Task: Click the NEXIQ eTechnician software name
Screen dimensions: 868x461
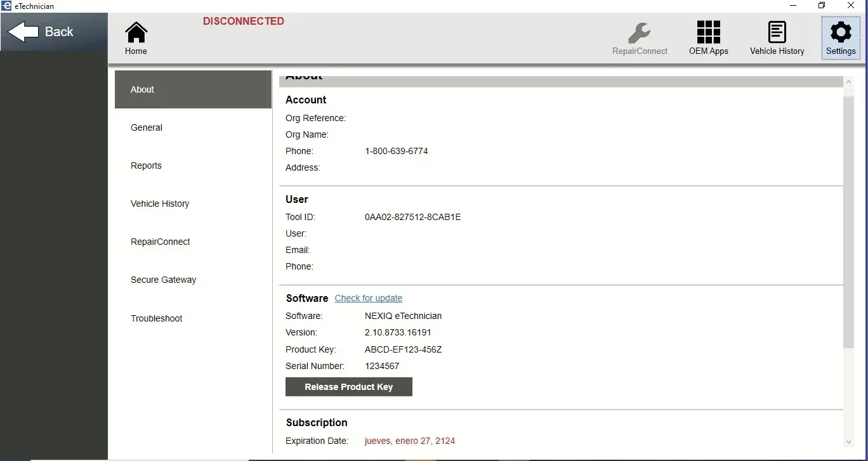Action: click(403, 316)
